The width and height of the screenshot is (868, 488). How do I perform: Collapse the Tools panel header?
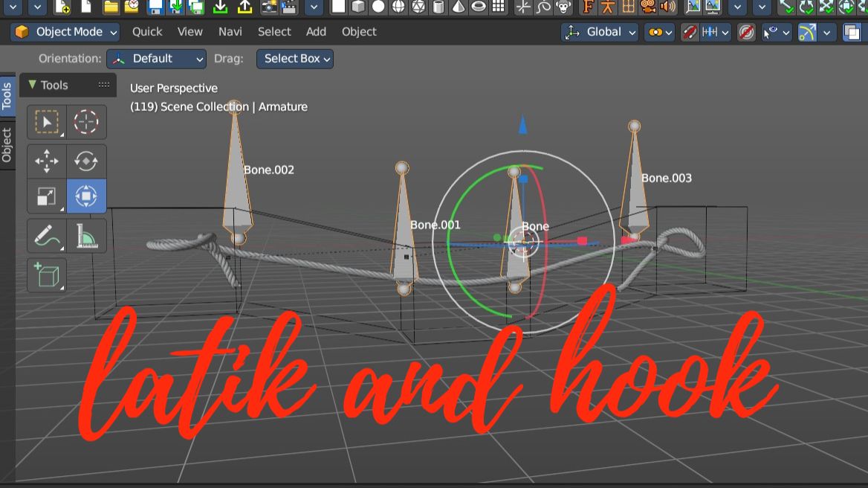pos(32,85)
